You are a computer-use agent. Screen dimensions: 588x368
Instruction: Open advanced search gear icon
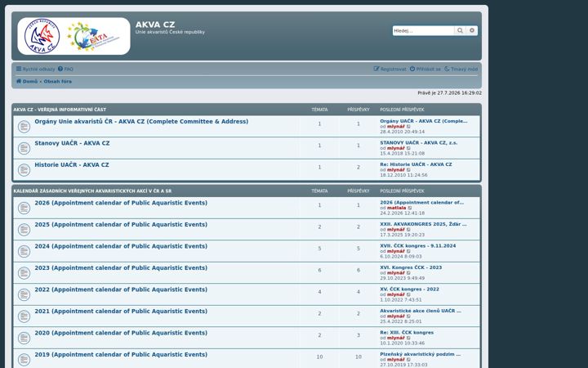(472, 30)
